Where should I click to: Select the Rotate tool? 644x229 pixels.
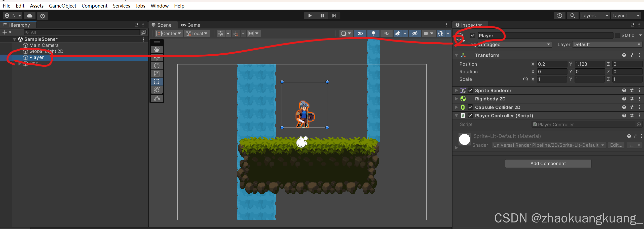(x=157, y=66)
